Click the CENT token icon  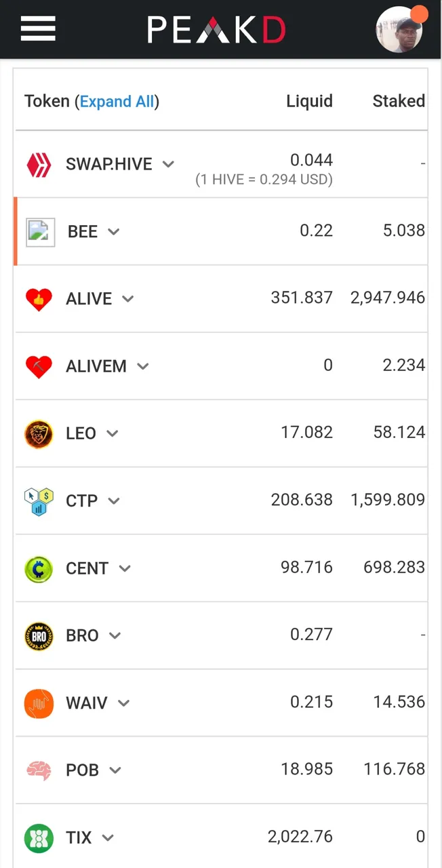pyautogui.click(x=39, y=569)
